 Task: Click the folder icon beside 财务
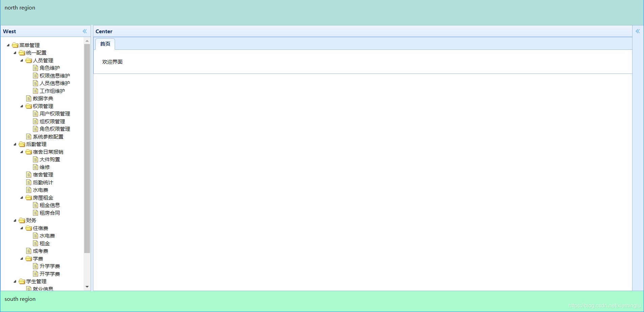click(22, 221)
